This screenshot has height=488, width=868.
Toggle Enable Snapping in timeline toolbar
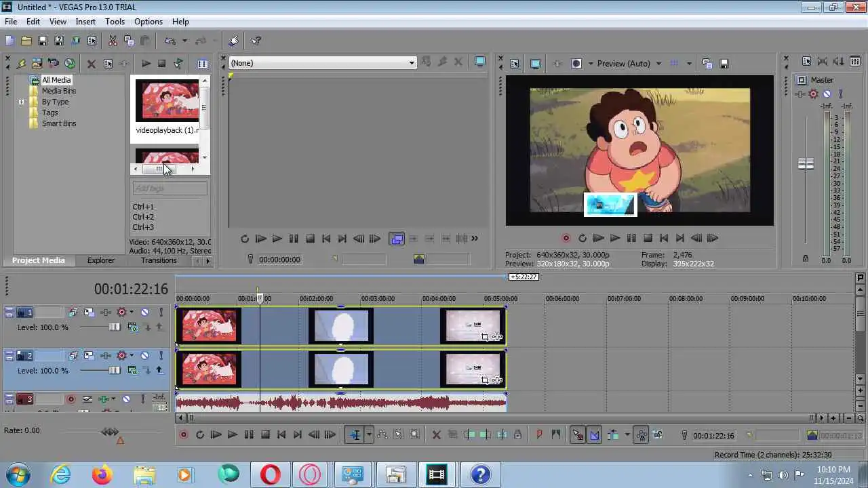[578, 435]
